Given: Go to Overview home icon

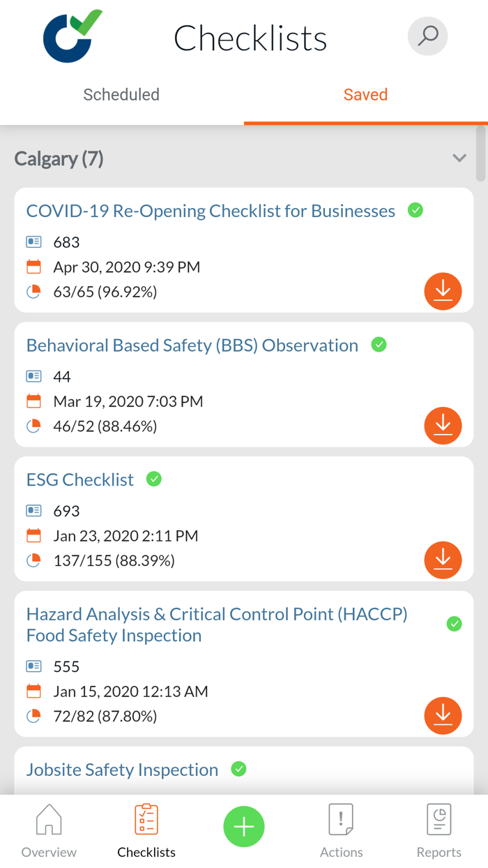Looking at the screenshot, I should pyautogui.click(x=49, y=830).
